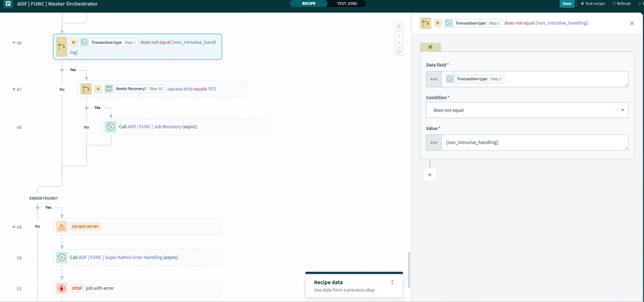Click the fit-to-screen canvas icon
Screen dimensions: 644x302
(x=399, y=52)
